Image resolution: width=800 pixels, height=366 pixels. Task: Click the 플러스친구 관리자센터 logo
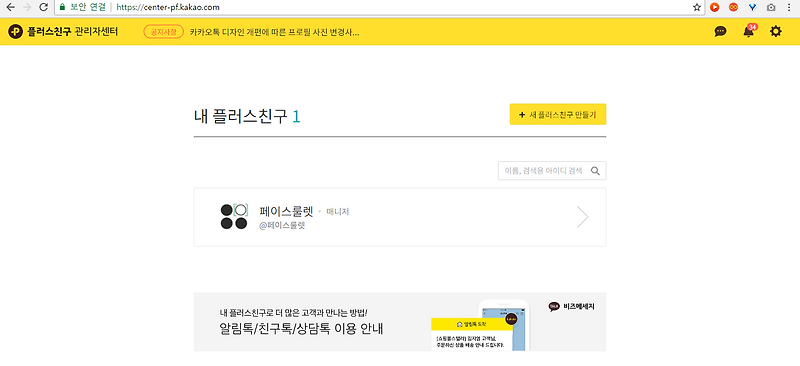pos(63,32)
